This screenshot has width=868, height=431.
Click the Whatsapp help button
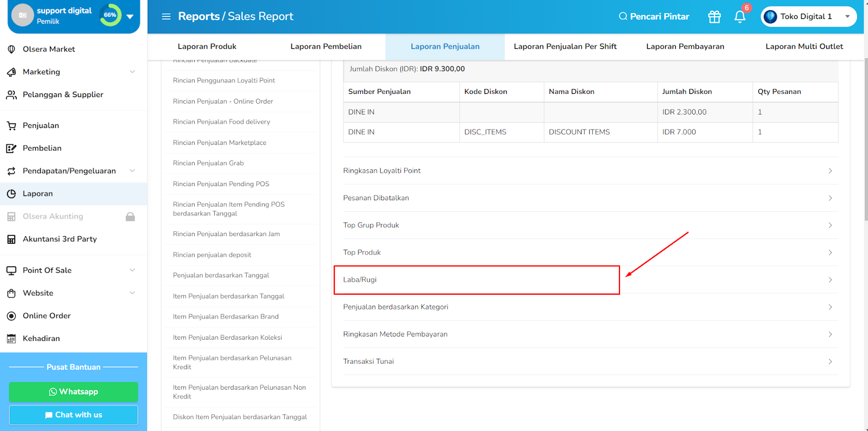73,392
